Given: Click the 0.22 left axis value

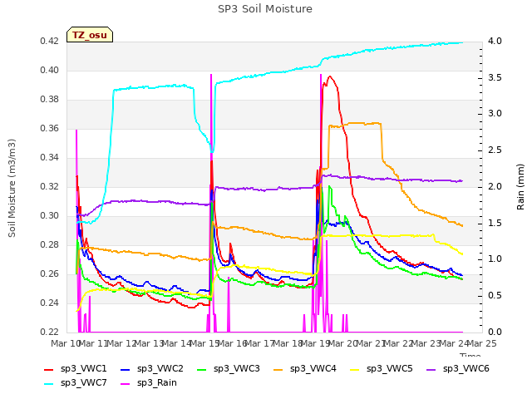Looking at the screenshot, I should pos(50,332).
